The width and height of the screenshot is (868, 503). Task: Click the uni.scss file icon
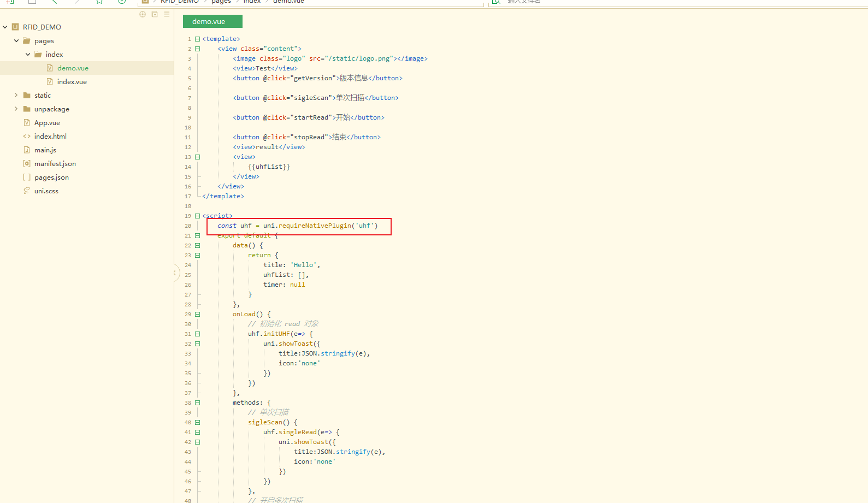click(27, 191)
